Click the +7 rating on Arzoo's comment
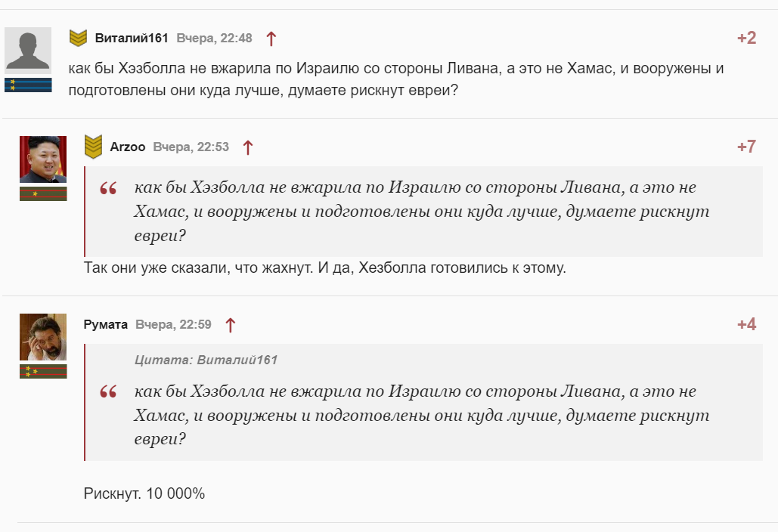This screenshot has width=778, height=532. point(746,147)
